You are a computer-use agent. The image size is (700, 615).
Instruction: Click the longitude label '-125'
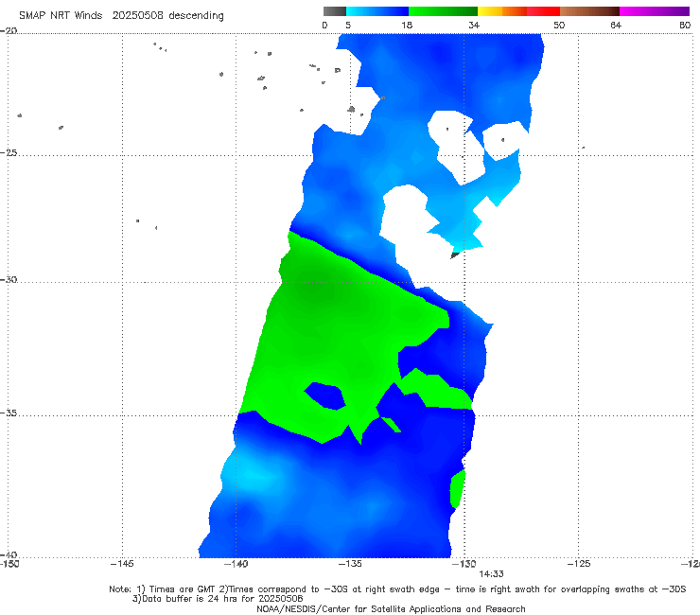(x=578, y=564)
